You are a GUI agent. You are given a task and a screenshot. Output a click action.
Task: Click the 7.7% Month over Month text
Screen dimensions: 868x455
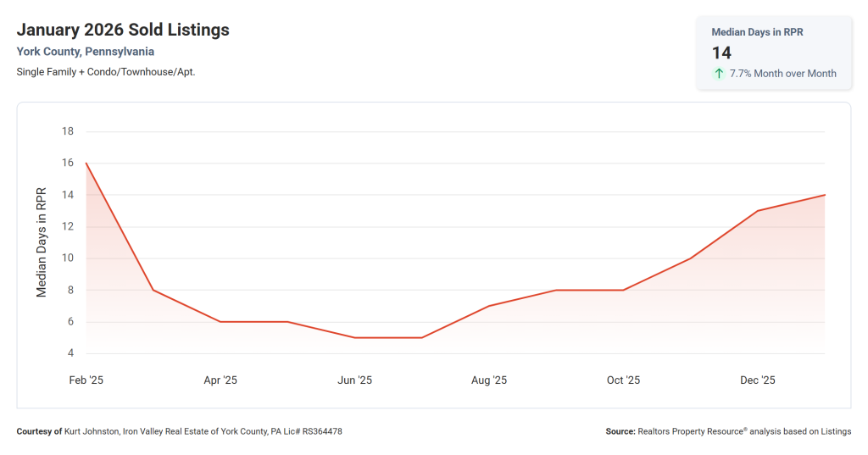click(x=782, y=74)
